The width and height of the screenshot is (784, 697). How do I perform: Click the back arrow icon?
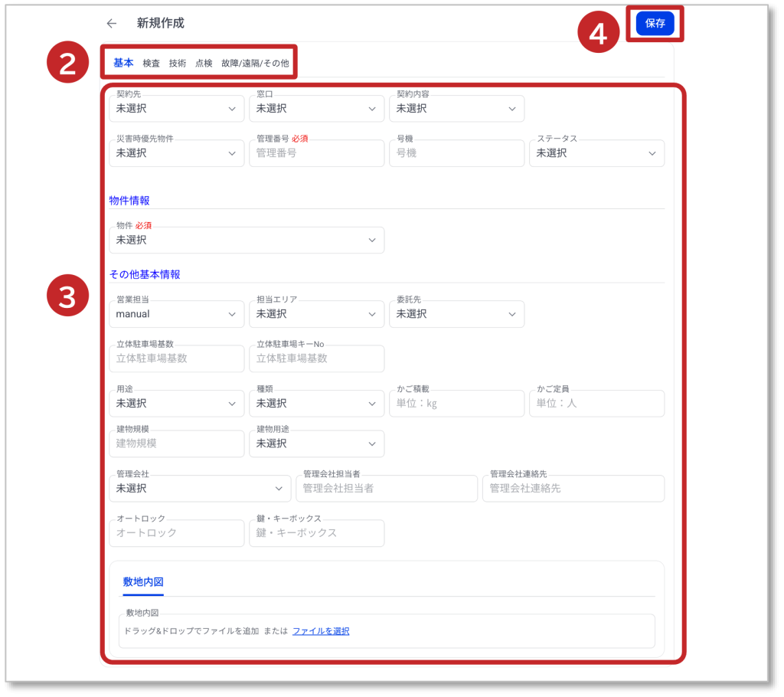click(x=112, y=24)
